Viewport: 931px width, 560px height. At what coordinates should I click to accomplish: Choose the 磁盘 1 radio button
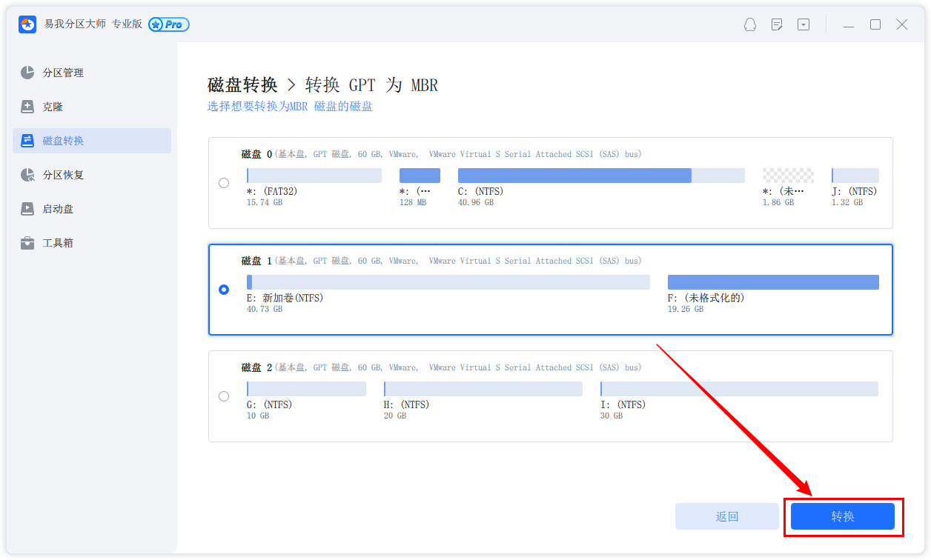[x=224, y=290]
